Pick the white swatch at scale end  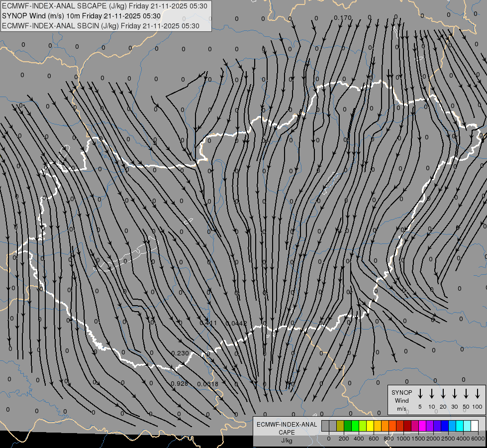point(475,426)
